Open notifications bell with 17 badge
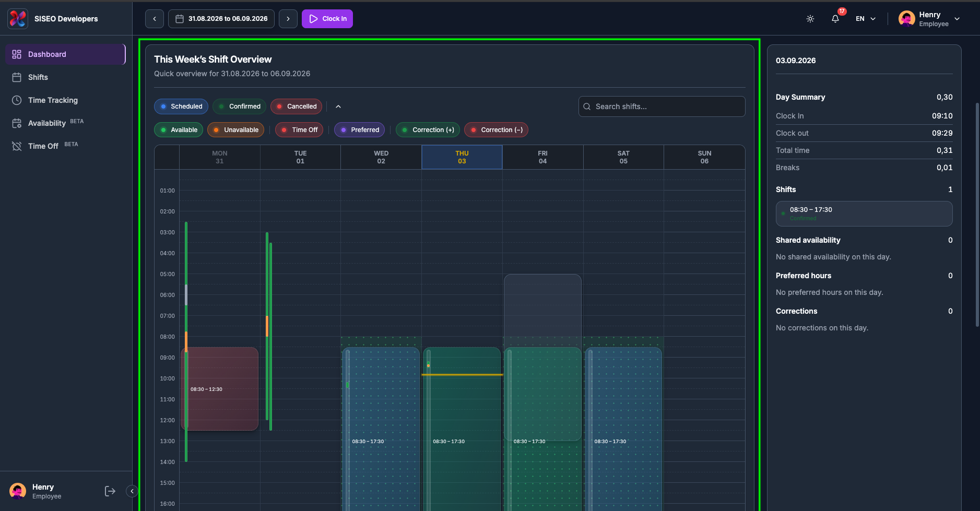 (835, 19)
